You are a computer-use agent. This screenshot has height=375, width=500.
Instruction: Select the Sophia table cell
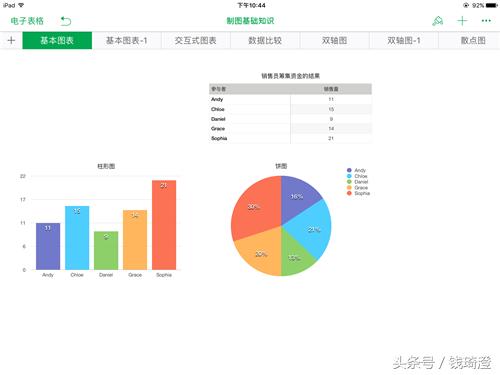click(x=250, y=138)
